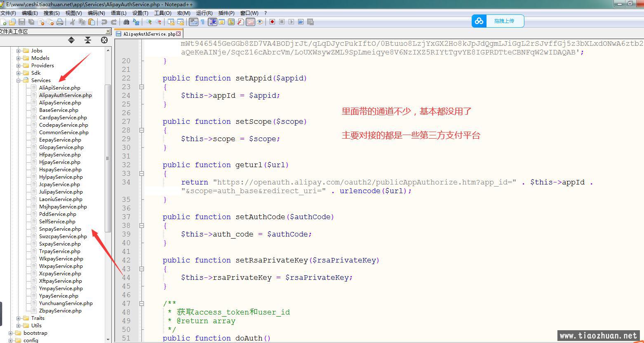The image size is (644, 343).
Task: Click the Open file toolbar icon
Action: click(x=12, y=22)
